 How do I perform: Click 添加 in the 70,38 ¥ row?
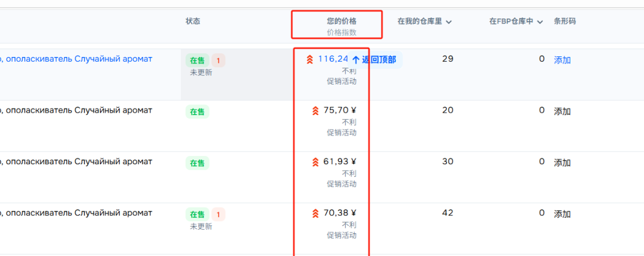tap(562, 214)
